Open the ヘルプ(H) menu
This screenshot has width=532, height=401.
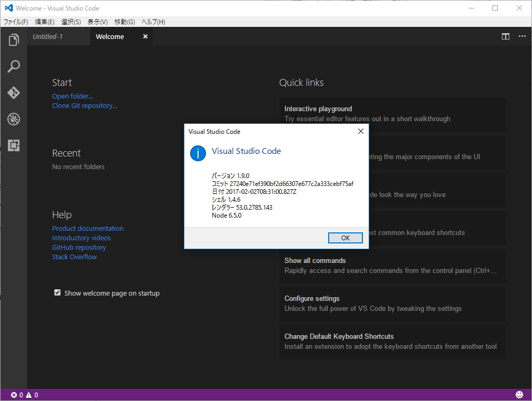coord(153,22)
